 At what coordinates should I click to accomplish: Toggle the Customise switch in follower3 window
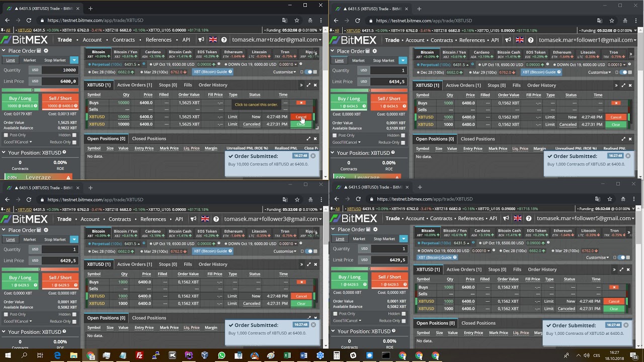pyautogui.click(x=308, y=251)
